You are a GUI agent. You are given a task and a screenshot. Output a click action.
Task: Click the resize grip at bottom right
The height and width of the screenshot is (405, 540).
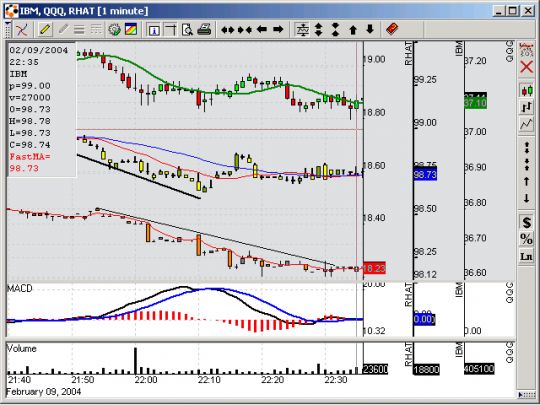(x=526, y=395)
